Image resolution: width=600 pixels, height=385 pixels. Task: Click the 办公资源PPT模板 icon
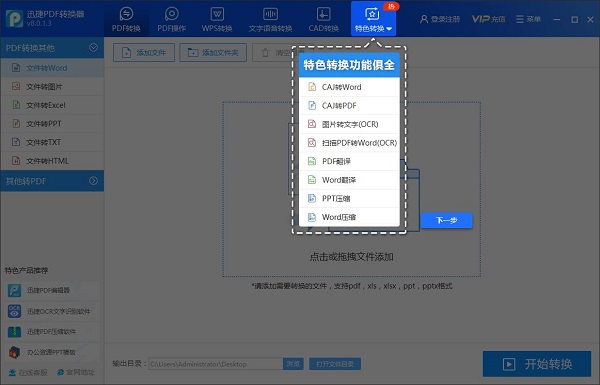pyautogui.click(x=15, y=352)
